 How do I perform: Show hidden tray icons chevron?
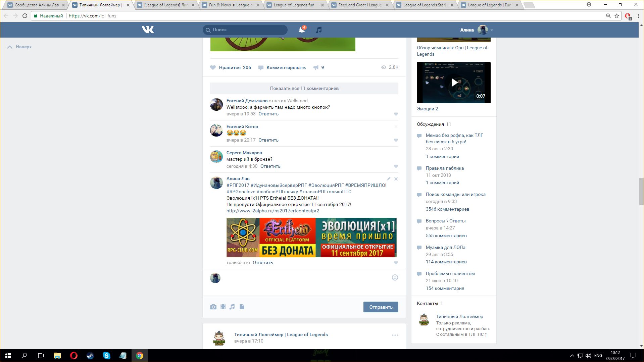pyautogui.click(x=572, y=356)
